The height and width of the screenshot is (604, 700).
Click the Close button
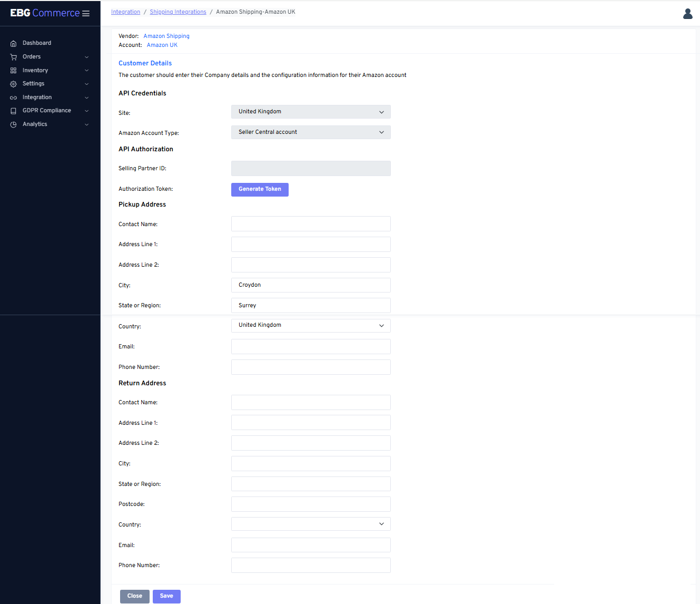pos(135,596)
